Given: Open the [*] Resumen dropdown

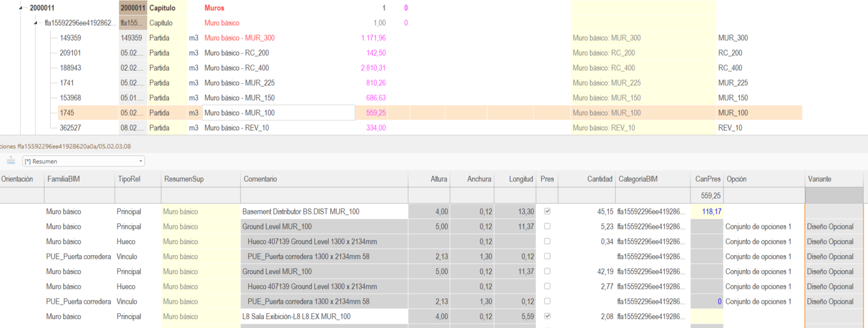Looking at the screenshot, I should [141, 161].
